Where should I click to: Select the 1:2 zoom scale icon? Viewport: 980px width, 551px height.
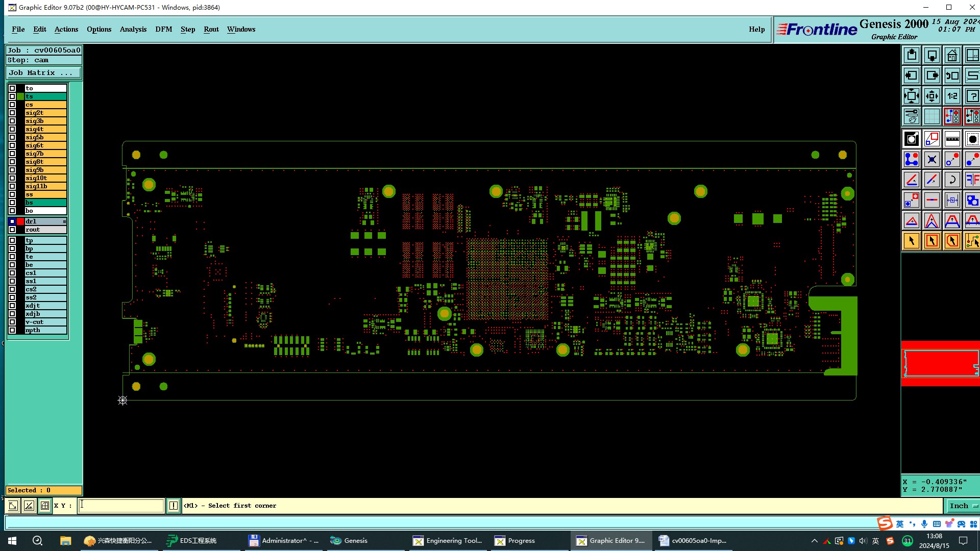(952, 96)
